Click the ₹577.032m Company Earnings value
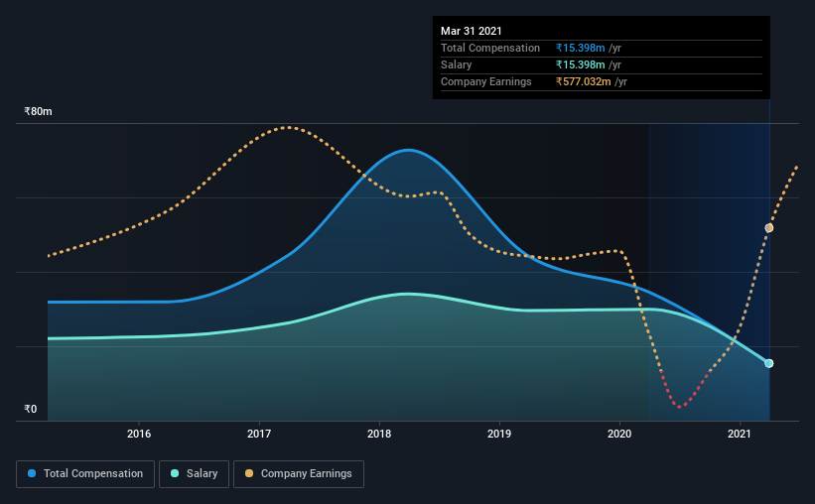 (x=583, y=81)
